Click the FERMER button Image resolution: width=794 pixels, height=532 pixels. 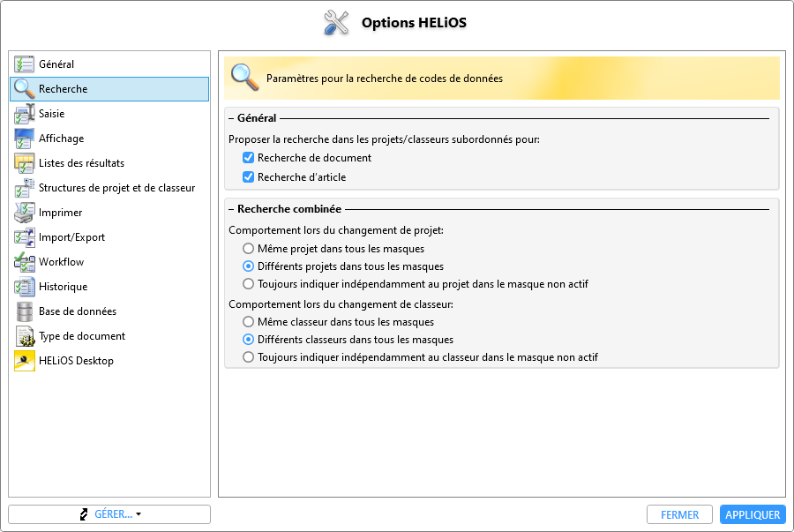(x=679, y=514)
